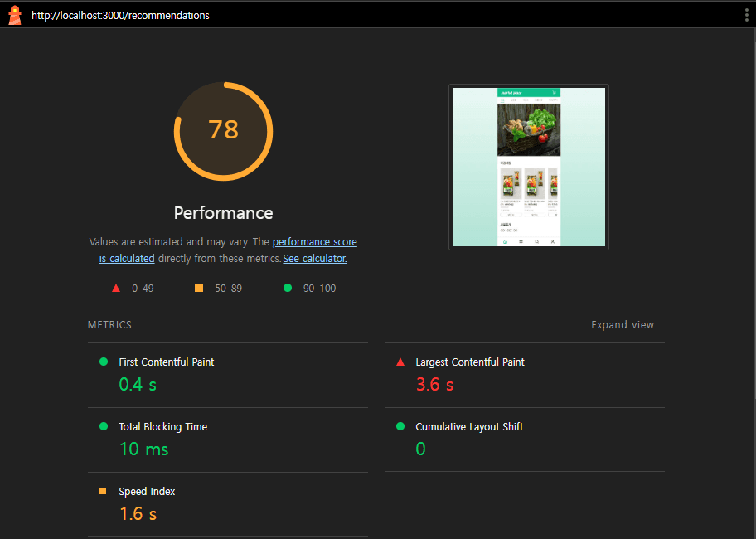Click the green circle 90–100 legend icon
The width and height of the screenshot is (756, 539).
pos(288,288)
